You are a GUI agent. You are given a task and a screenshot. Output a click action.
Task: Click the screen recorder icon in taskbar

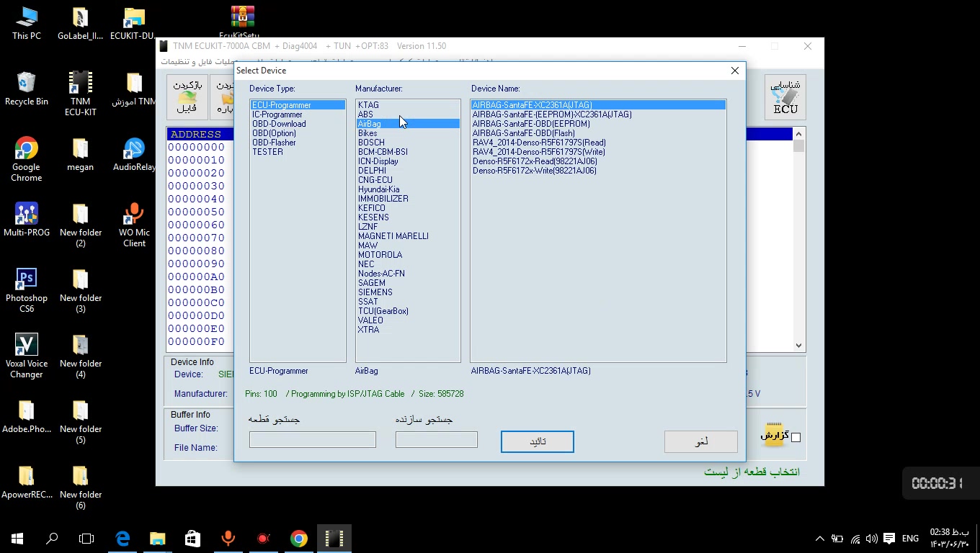coord(263,538)
